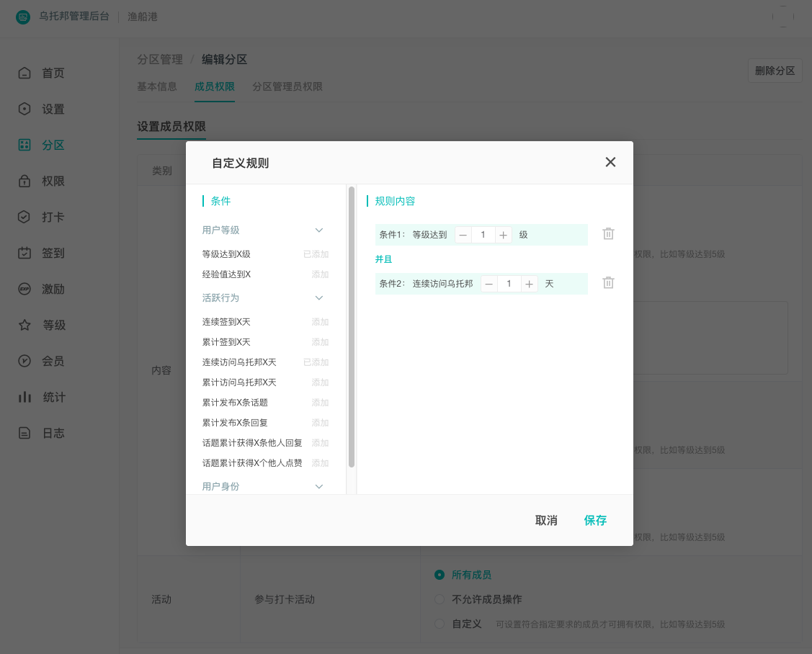Open the 统计 bar chart icon

coord(24,397)
